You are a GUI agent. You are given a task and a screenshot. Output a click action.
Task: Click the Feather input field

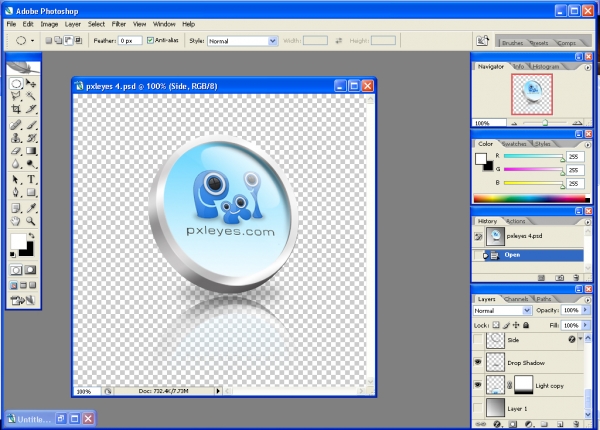(x=130, y=41)
